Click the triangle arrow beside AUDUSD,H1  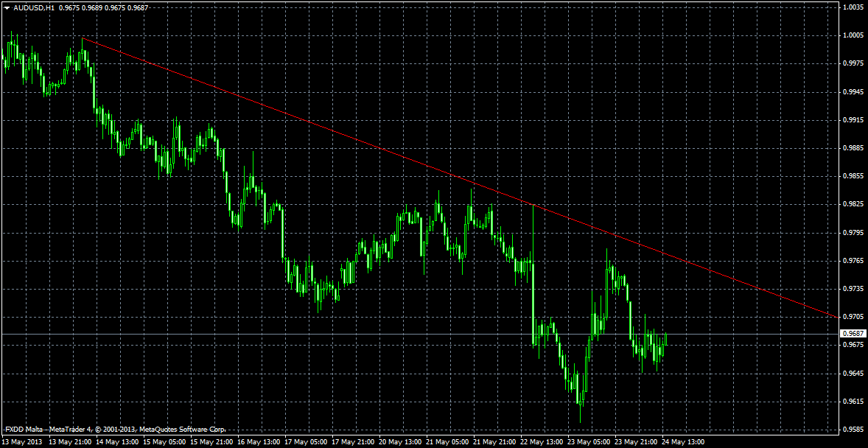(7, 7)
